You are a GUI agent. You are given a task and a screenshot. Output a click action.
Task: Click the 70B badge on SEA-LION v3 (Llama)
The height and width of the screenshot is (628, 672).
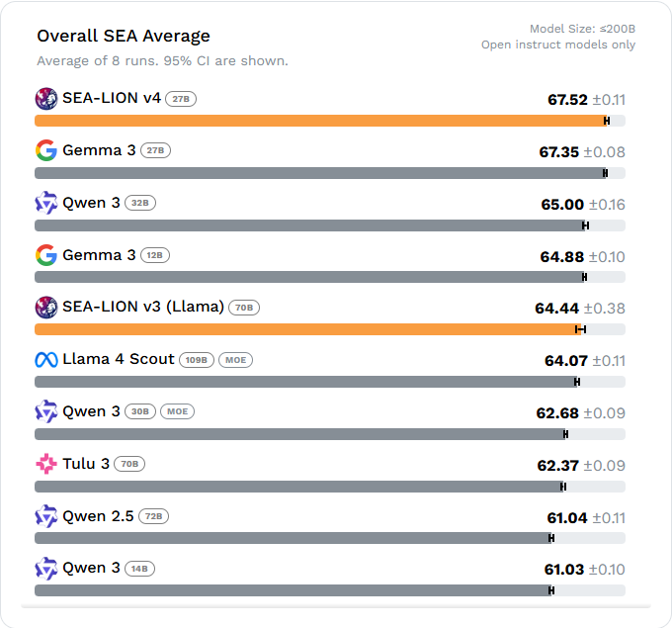coord(243,308)
